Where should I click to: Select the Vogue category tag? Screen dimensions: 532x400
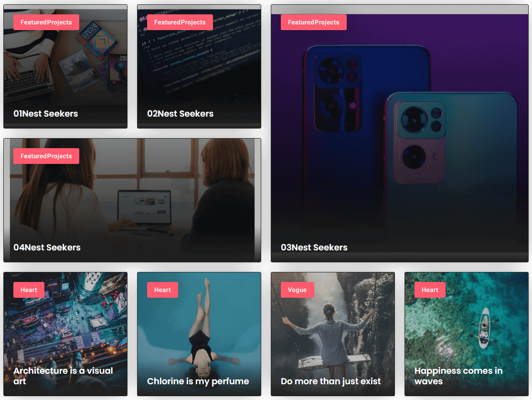point(297,290)
